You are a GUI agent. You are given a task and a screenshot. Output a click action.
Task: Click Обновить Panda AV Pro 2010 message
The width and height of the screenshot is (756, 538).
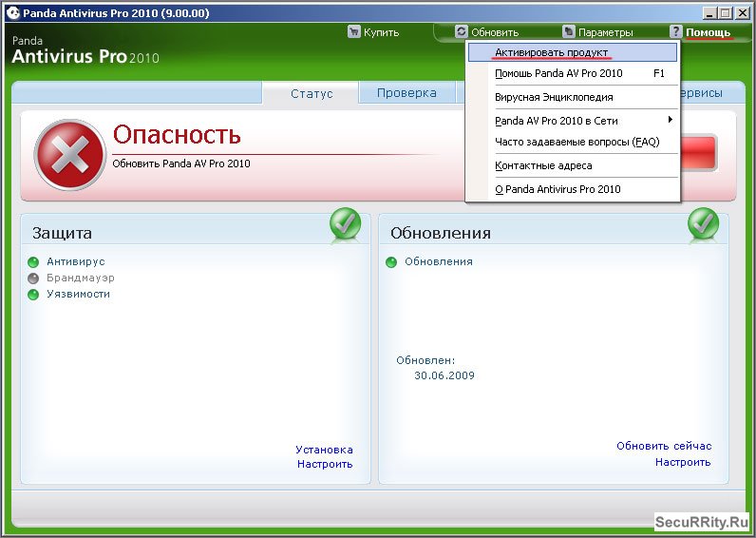click(x=181, y=163)
